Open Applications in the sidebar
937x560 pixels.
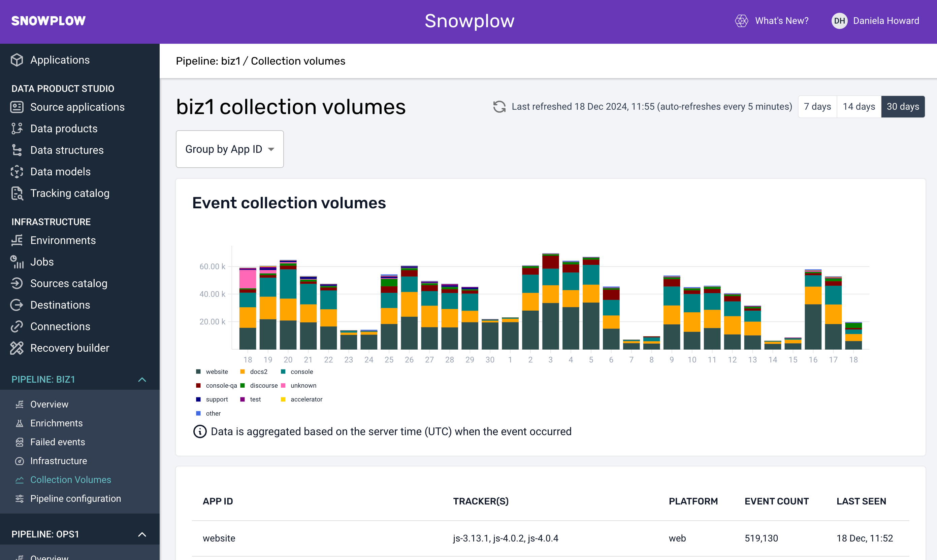coord(60,60)
